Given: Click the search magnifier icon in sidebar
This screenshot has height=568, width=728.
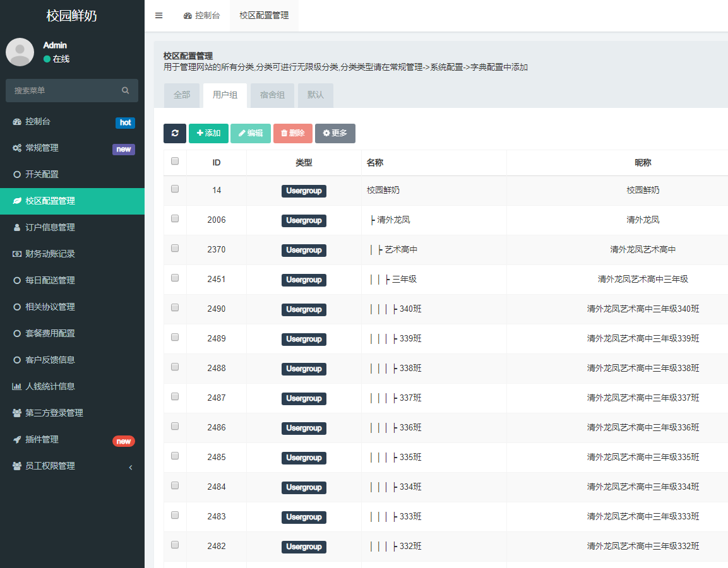Looking at the screenshot, I should [x=126, y=91].
